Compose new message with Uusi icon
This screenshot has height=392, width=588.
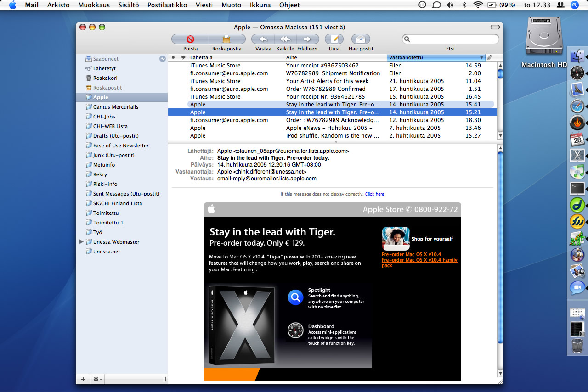point(334,39)
